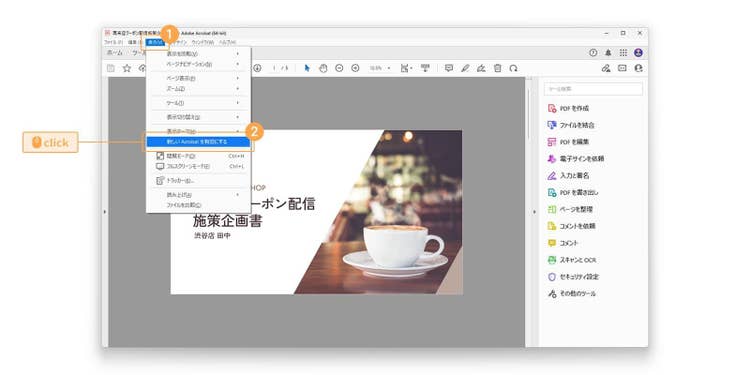Click the sign document pen icon
Image resolution: width=750 pixels, height=375 pixels.
pyautogui.click(x=481, y=68)
